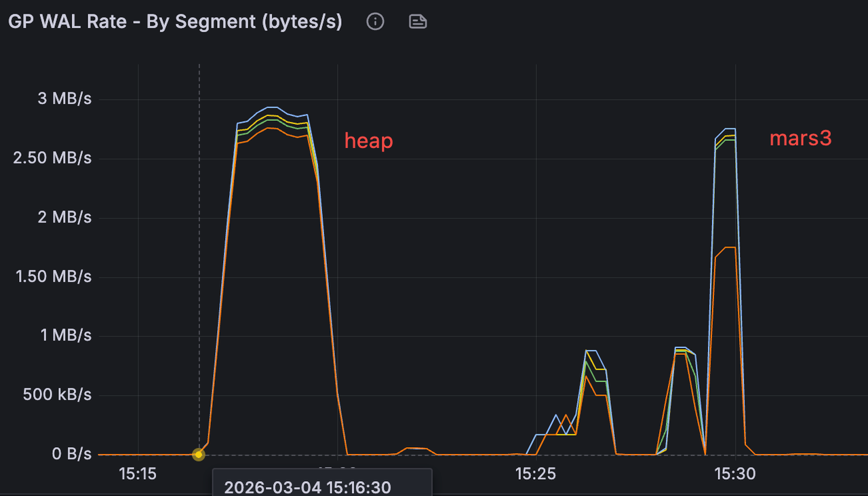
Task: Click the 0 B/s y-axis label
Action: click(71, 454)
